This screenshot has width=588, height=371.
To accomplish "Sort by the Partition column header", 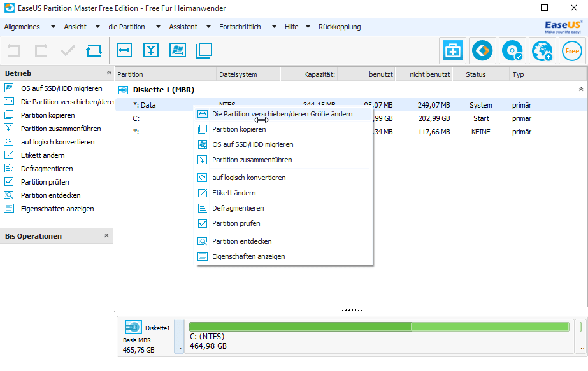I will tap(166, 74).
